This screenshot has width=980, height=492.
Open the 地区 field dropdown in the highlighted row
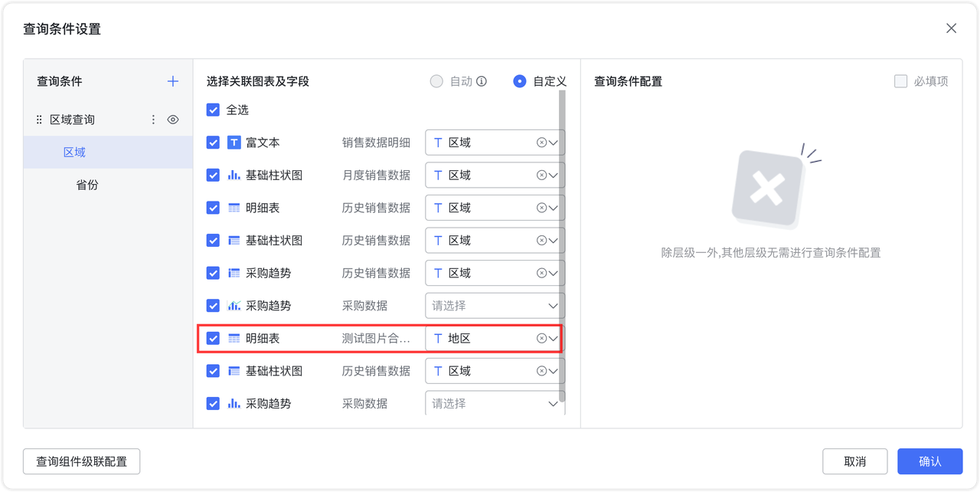point(553,338)
